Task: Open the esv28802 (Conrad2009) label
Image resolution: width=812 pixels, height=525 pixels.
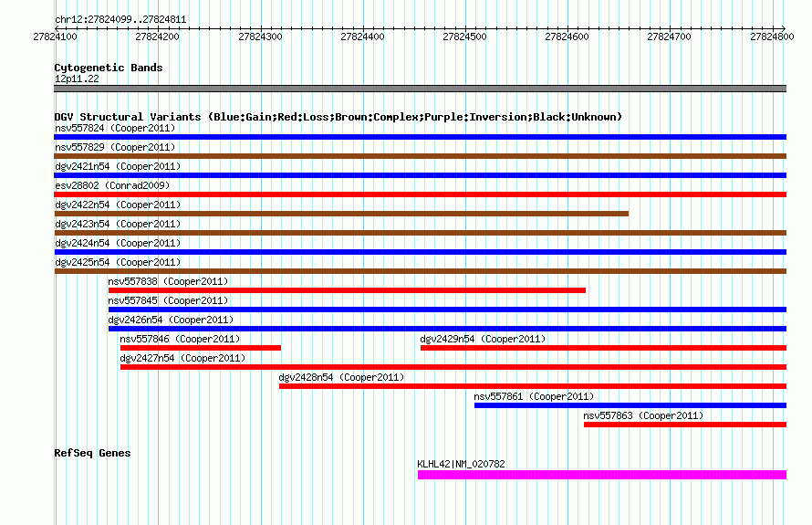Action: 112,185
